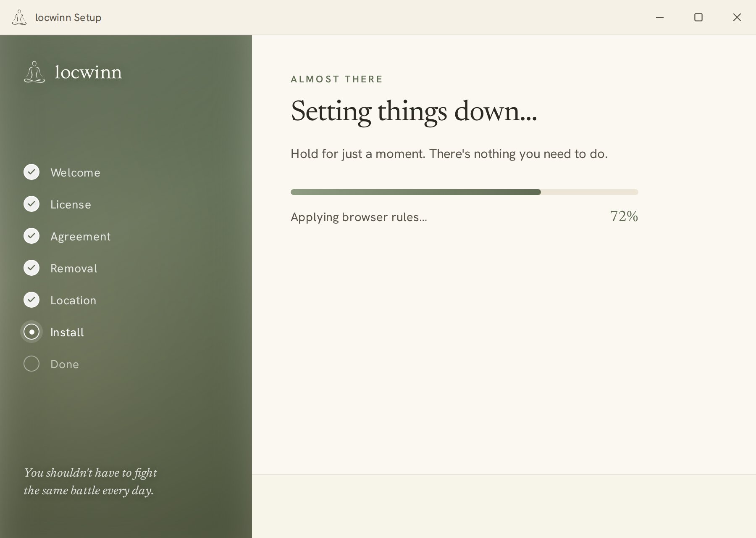Select the Removal step label
Viewport: 756px width, 538px height.
74,269
